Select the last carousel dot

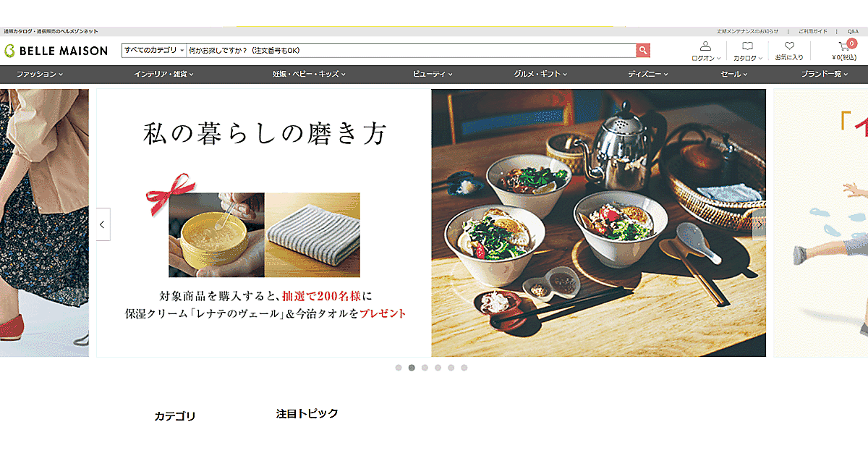pyautogui.click(x=464, y=368)
